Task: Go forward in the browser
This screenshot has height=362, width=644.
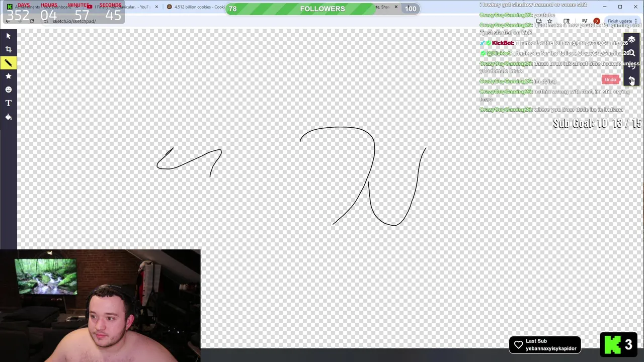Action: (x=19, y=21)
